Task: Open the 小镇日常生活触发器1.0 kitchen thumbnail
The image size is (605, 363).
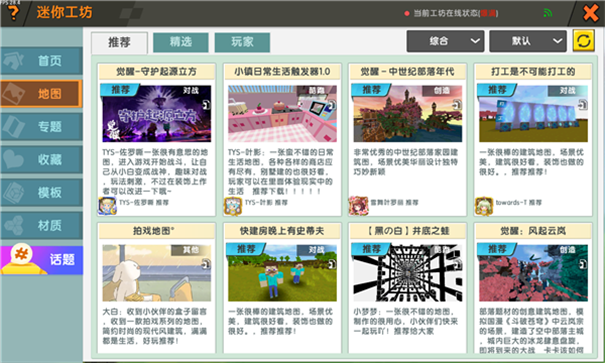Action: 282,114
